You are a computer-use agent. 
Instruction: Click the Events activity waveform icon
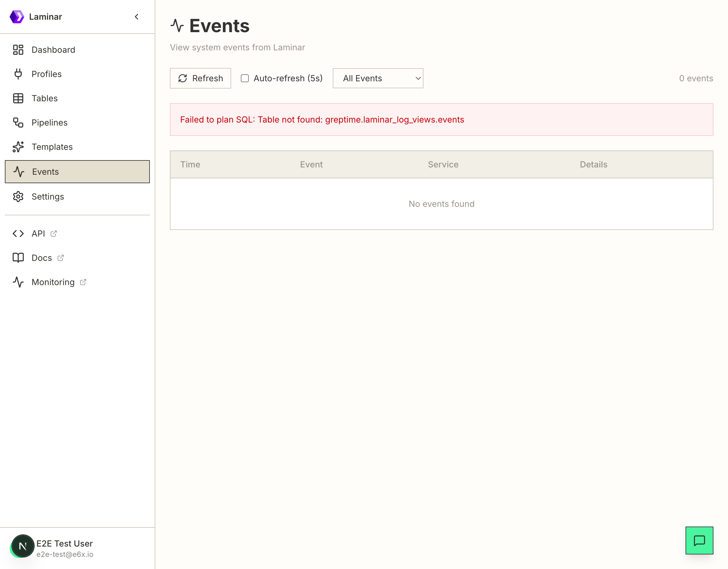(x=19, y=172)
